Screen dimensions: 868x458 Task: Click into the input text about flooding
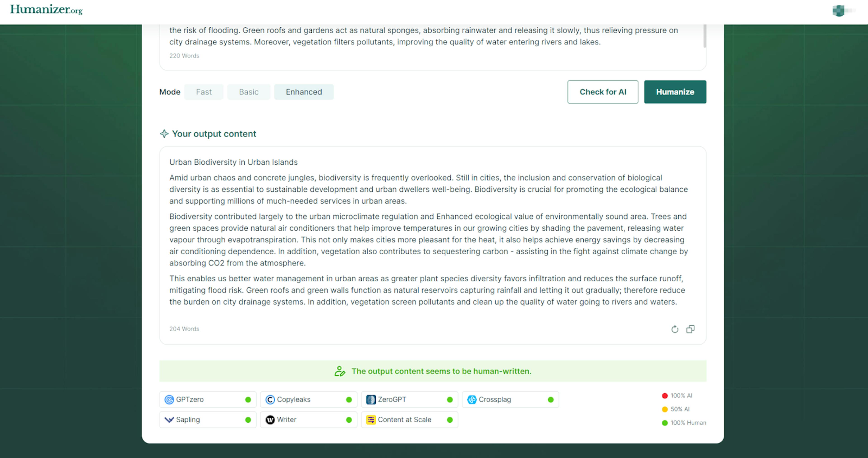tap(424, 36)
